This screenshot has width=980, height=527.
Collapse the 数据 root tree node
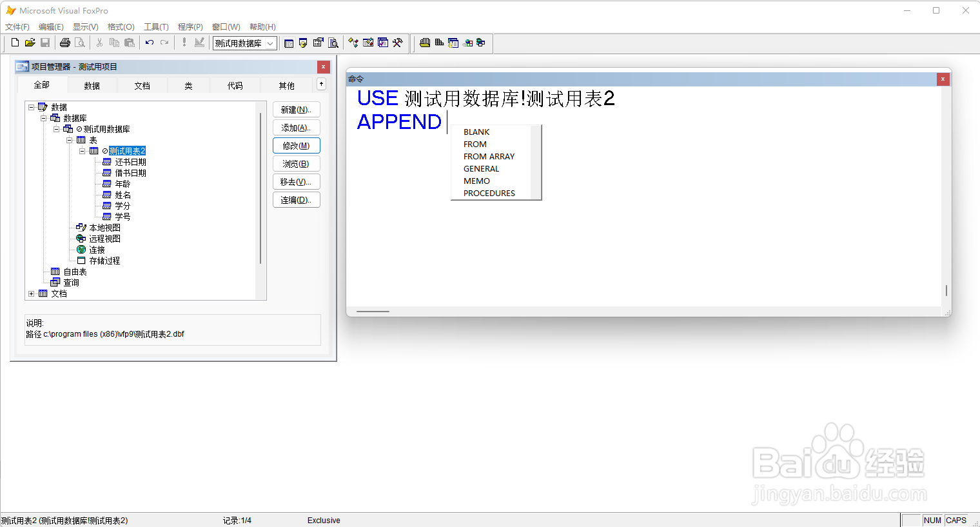(x=31, y=107)
